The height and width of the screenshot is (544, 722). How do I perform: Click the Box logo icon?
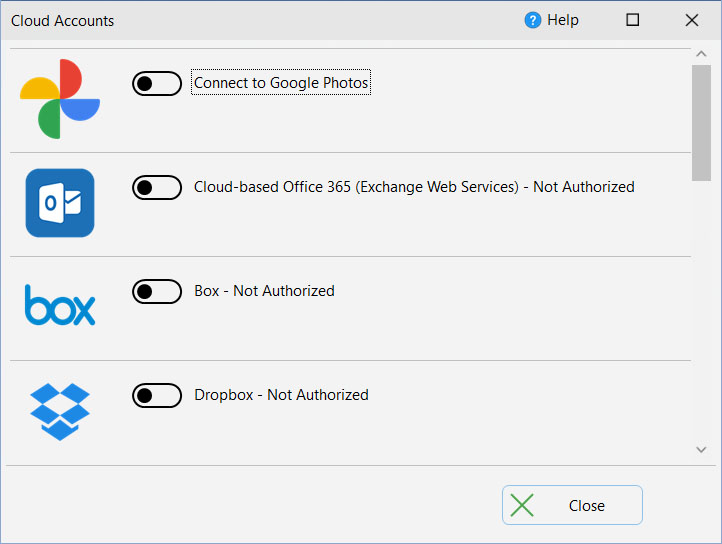[x=60, y=305]
